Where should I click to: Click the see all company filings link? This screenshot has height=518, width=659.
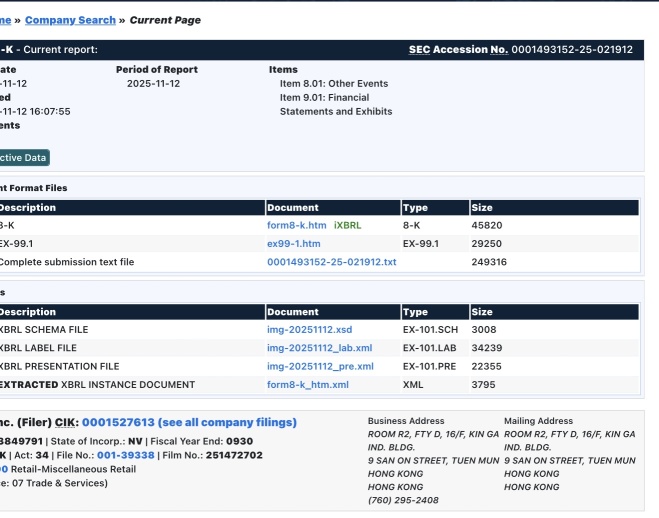227,423
